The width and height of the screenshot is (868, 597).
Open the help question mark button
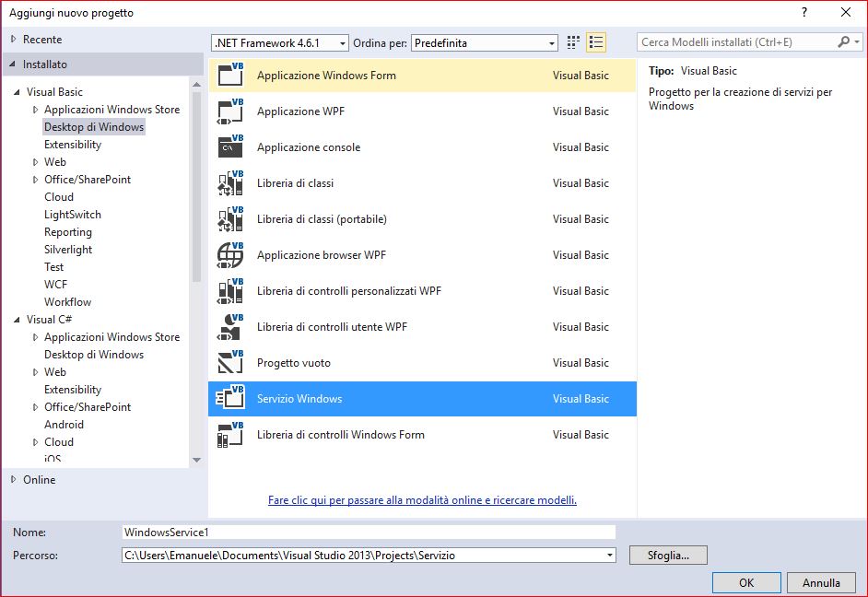point(804,12)
